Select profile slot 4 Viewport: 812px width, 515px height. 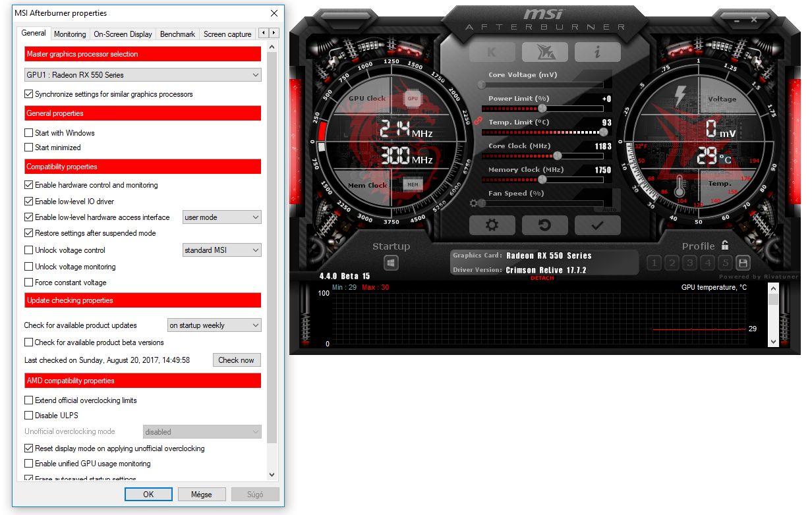coord(708,263)
